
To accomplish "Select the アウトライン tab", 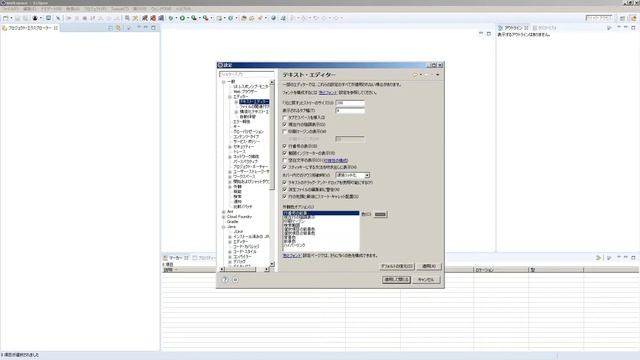I will [x=513, y=28].
